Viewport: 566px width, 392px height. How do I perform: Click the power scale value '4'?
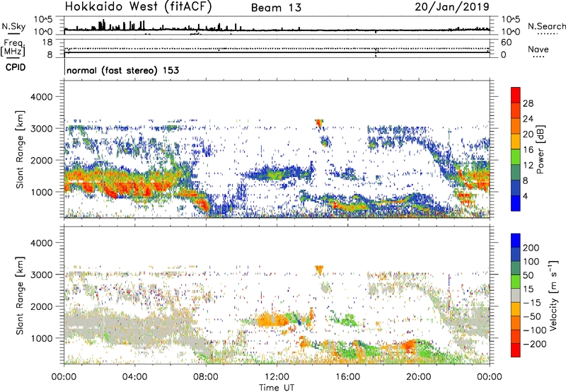tap(525, 196)
